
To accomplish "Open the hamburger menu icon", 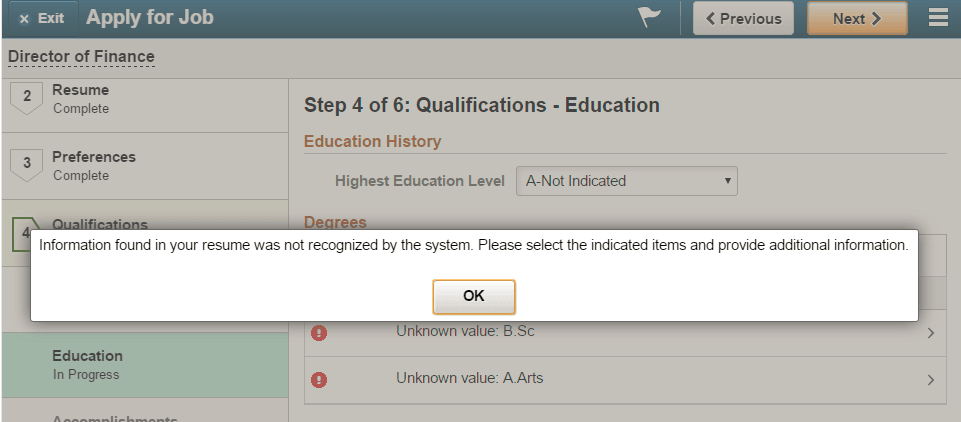I will 938,18.
